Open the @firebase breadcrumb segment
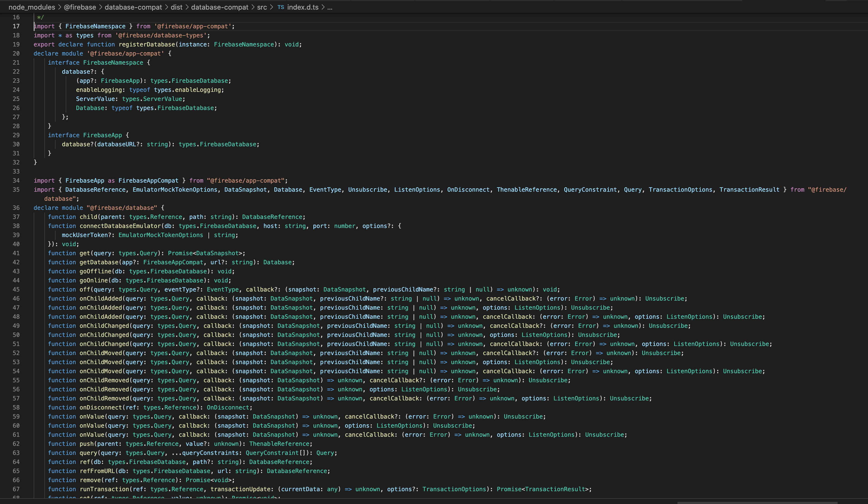 80,7
